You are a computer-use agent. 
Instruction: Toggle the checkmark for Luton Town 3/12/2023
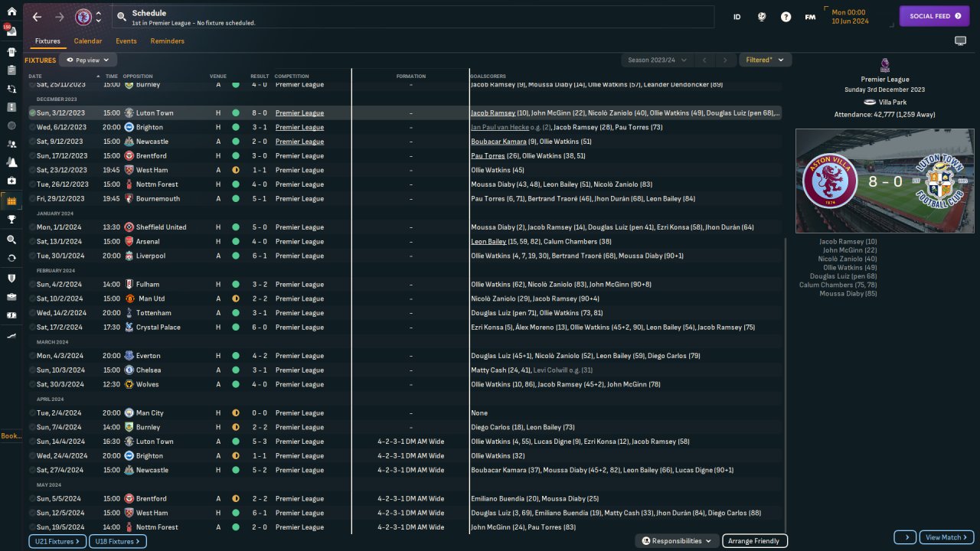32,113
